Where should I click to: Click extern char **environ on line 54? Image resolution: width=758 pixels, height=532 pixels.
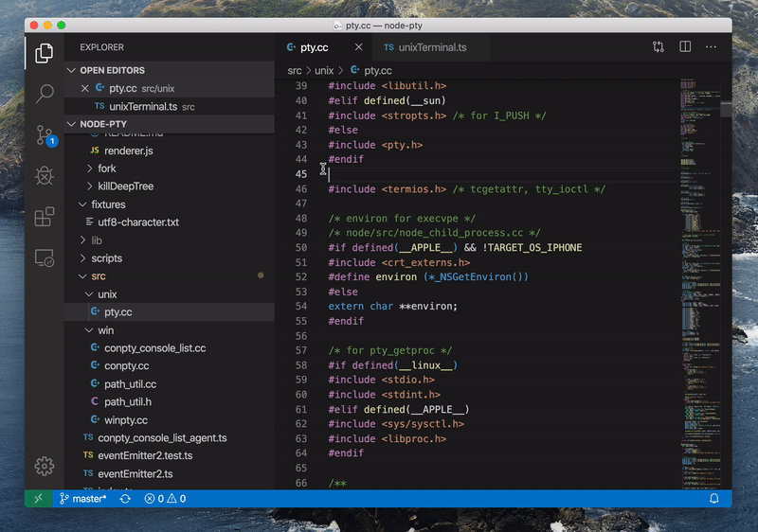[x=392, y=307]
